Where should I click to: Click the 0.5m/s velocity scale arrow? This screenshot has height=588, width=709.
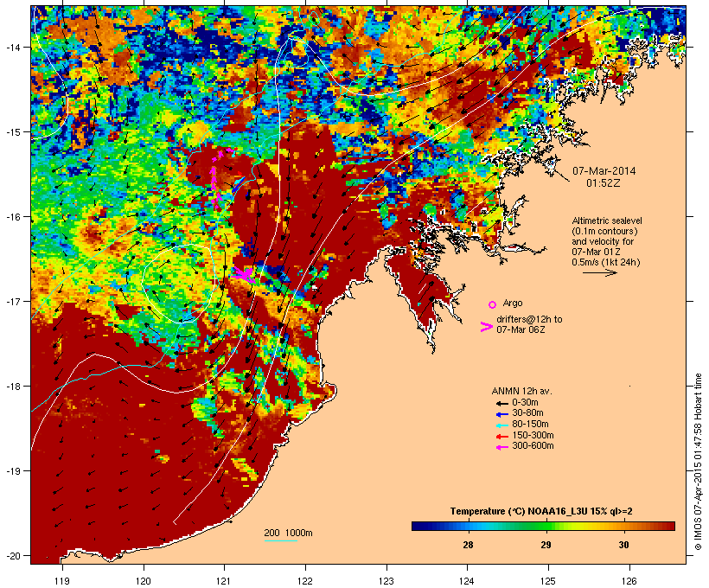click(599, 272)
